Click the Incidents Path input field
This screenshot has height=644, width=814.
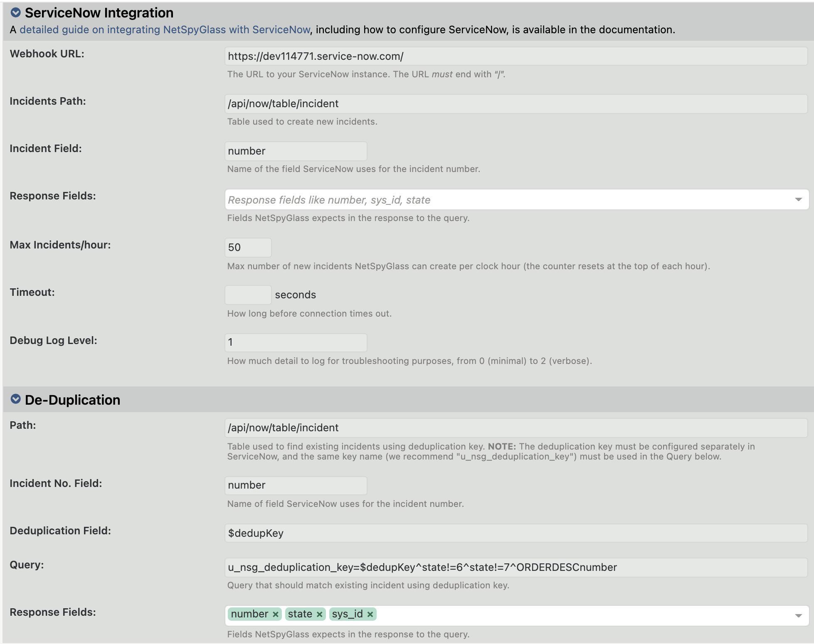516,103
